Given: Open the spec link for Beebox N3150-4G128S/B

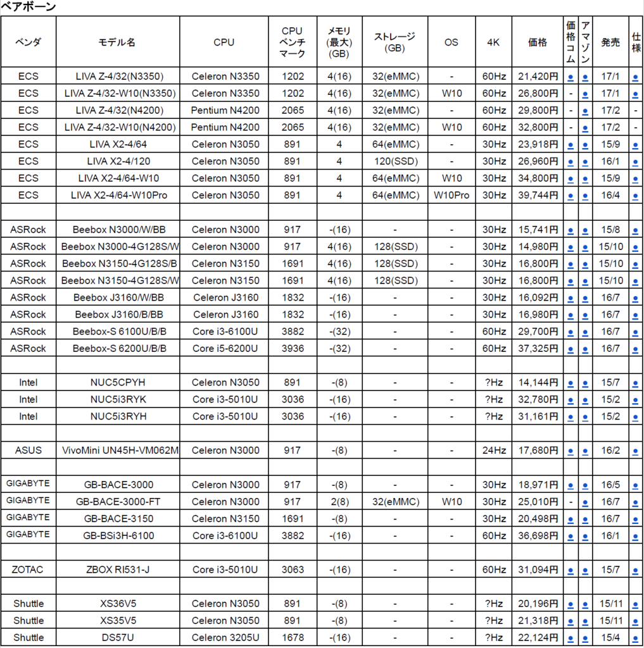Looking at the screenshot, I should pyautogui.click(x=636, y=265).
